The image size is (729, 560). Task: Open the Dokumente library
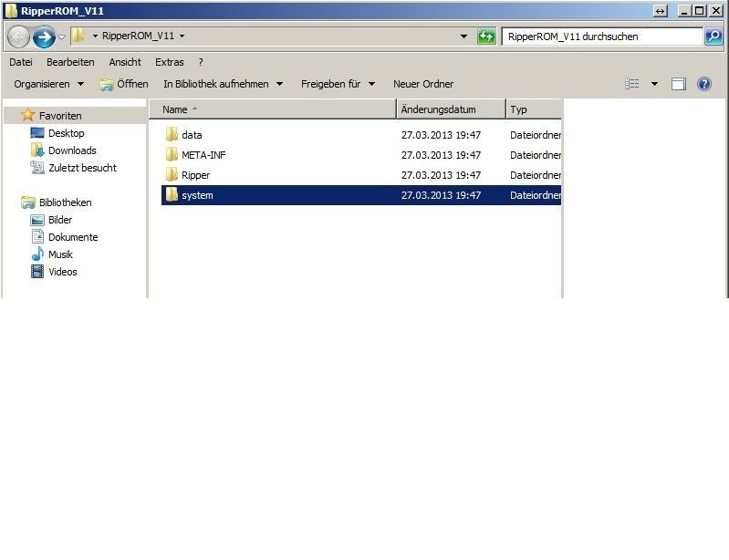click(73, 237)
